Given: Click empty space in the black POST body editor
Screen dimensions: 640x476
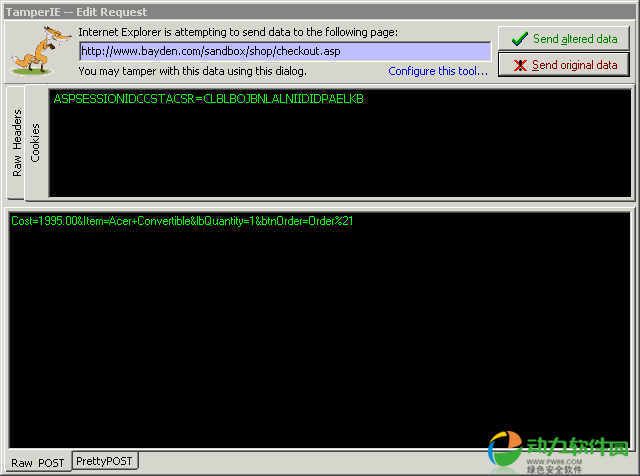Looking at the screenshot, I should pos(320,340).
